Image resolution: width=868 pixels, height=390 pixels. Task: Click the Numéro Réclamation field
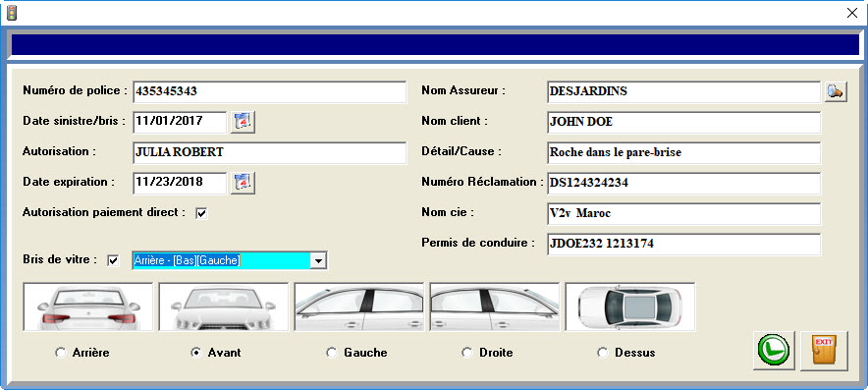point(683,184)
